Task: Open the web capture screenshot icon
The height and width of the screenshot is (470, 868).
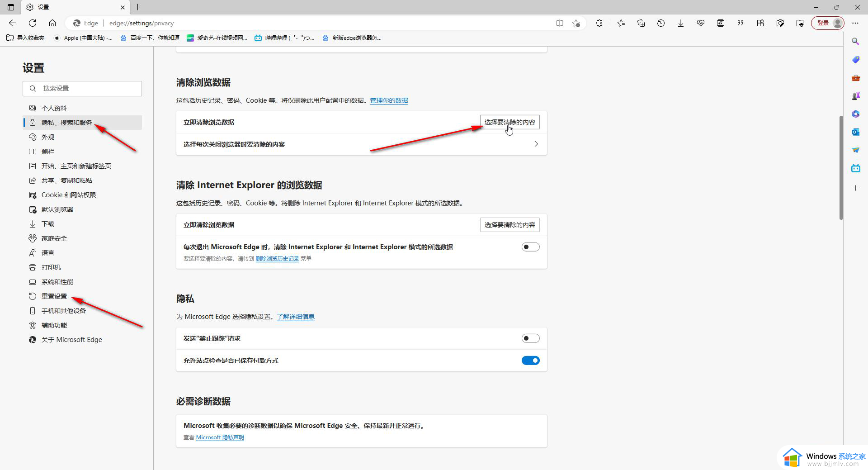Action: point(780,23)
